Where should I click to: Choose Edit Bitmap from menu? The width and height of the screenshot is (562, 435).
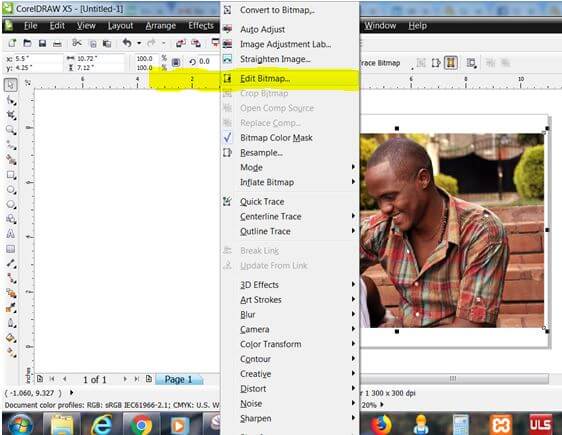point(290,78)
